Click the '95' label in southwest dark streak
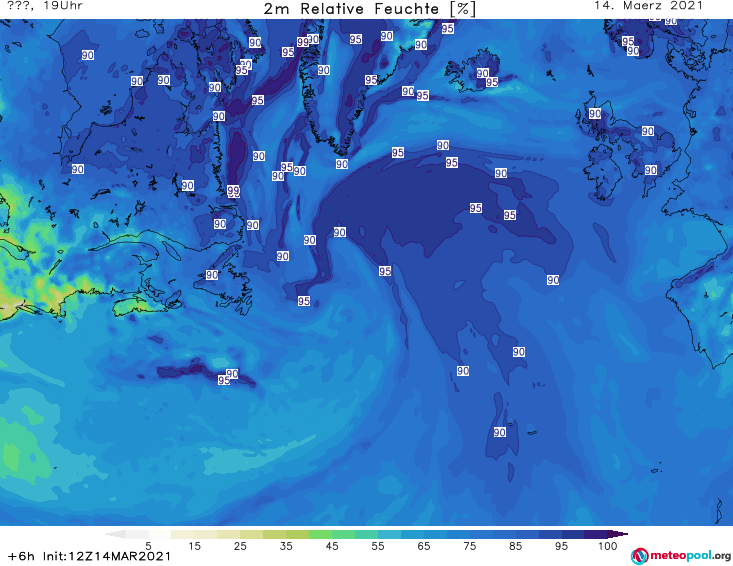Screen dimensions: 733x566 tap(224, 380)
